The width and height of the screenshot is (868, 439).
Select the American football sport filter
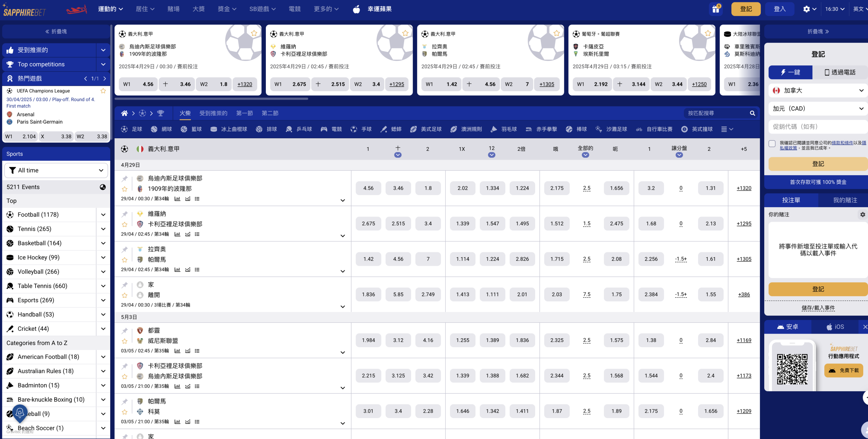[426, 129]
